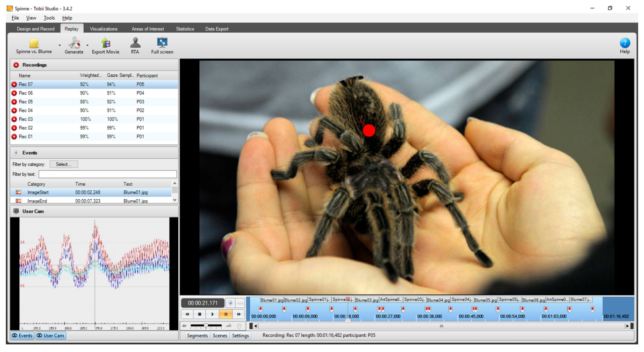
Task: Open dropdown arrow next to Generate
Action: coord(87,45)
